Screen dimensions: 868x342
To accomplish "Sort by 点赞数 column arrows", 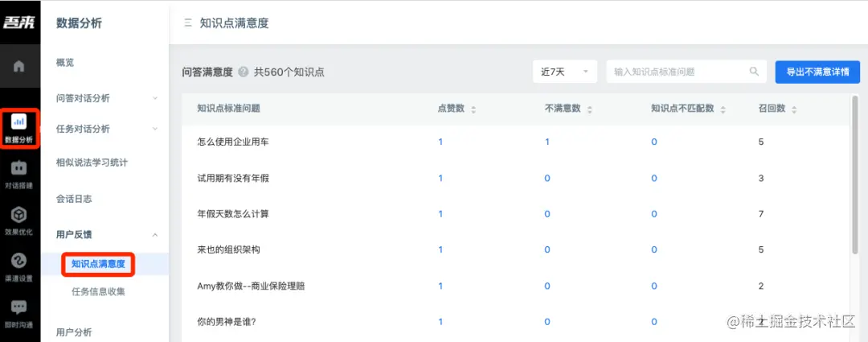I will 473,109.
